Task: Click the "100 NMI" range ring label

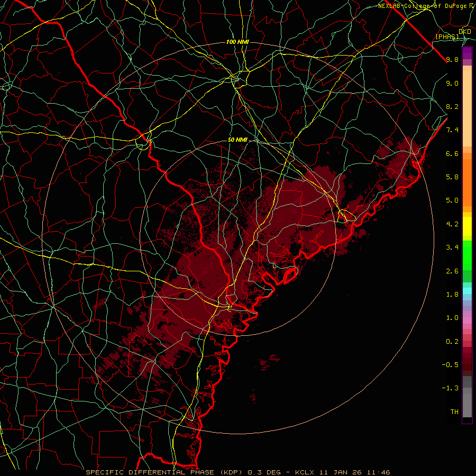Action: click(237, 42)
